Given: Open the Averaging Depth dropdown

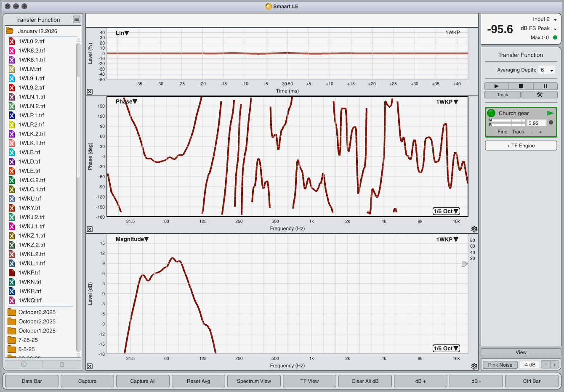Looking at the screenshot, I should coord(547,70).
